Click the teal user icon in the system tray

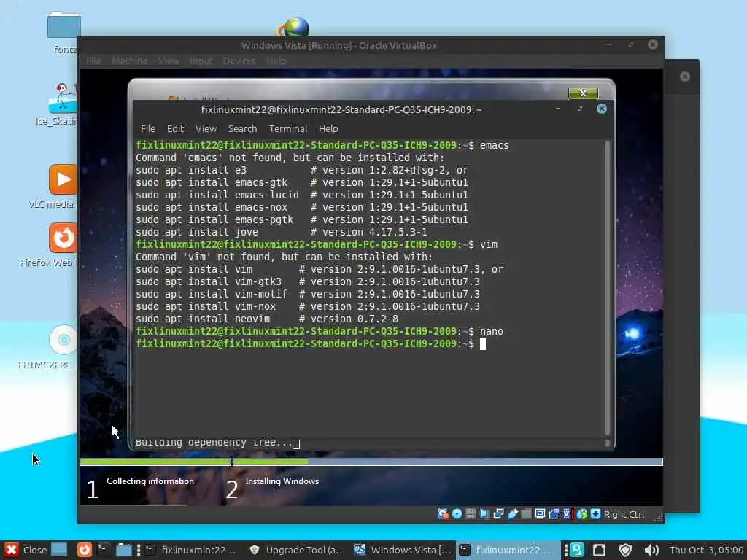(577, 550)
